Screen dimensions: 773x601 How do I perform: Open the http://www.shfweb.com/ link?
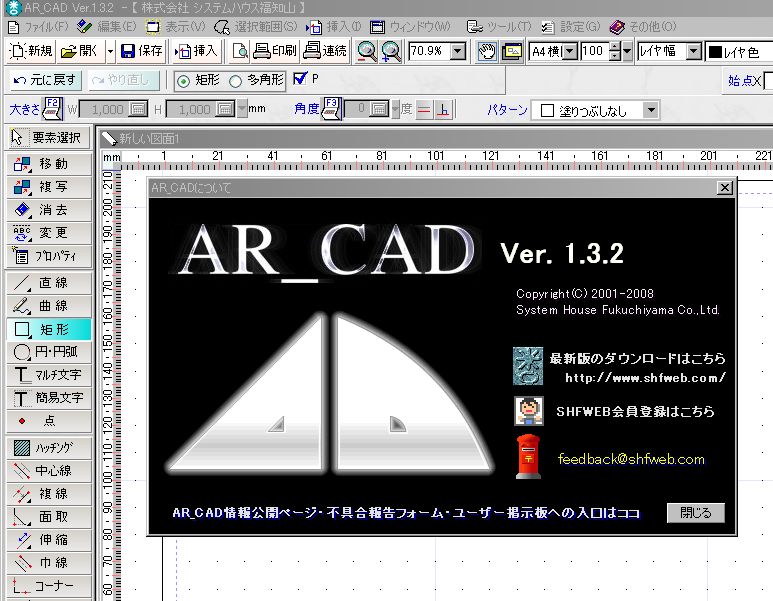(645, 378)
